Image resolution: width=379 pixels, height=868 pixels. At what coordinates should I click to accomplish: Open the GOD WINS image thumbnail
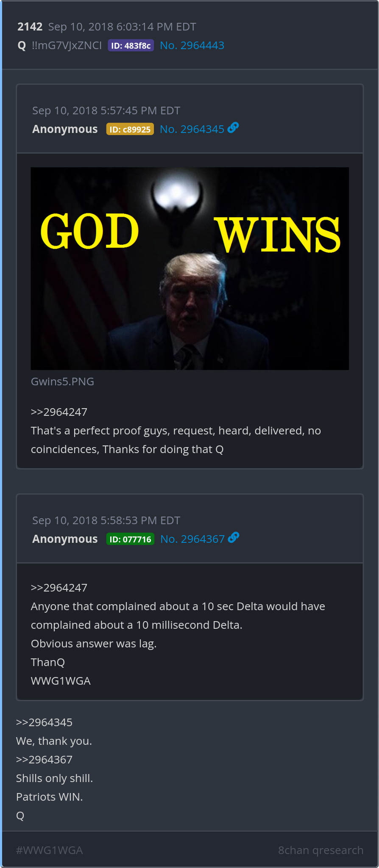point(190,268)
